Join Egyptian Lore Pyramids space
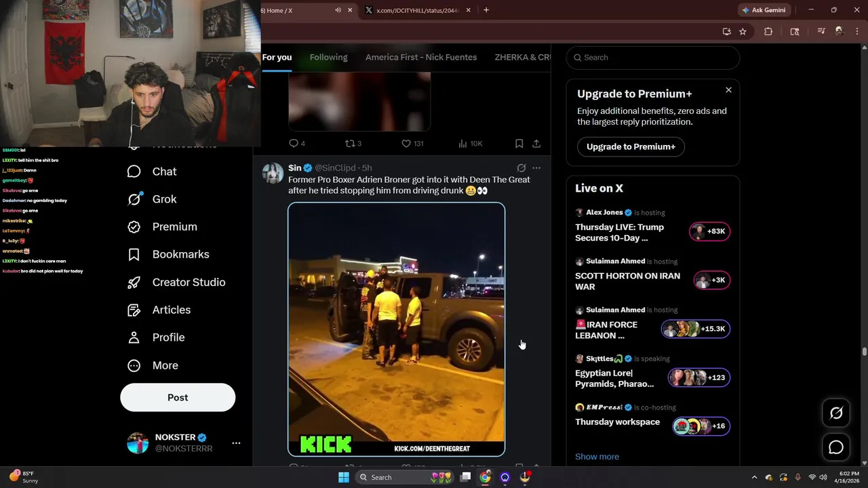Screen dimensions: 868x488 click(614, 378)
